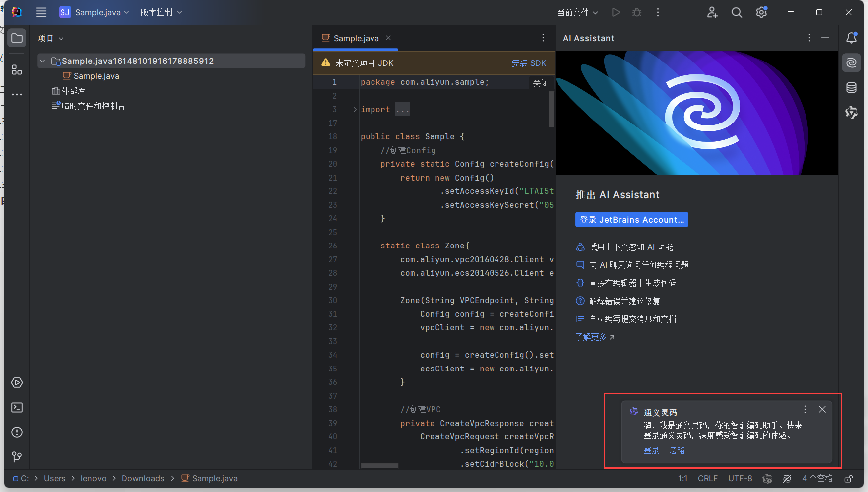The height and width of the screenshot is (492, 868).
Task: Select 外部库 in the project tree
Action: (68, 91)
